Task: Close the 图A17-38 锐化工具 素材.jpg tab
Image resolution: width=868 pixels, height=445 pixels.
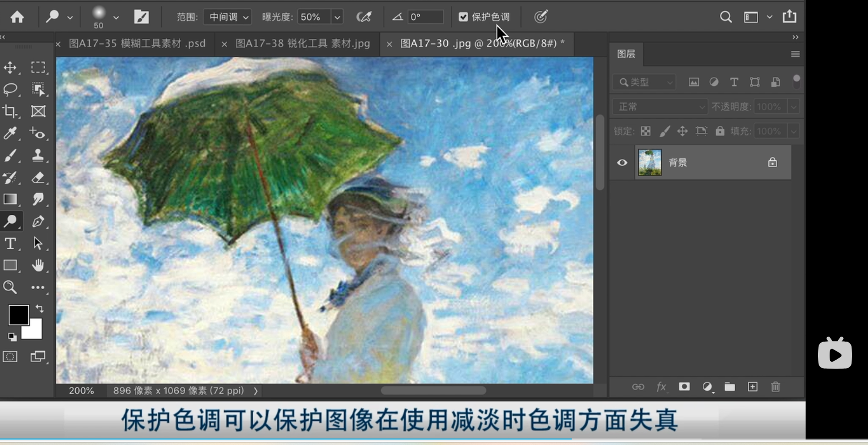Action: [x=225, y=44]
